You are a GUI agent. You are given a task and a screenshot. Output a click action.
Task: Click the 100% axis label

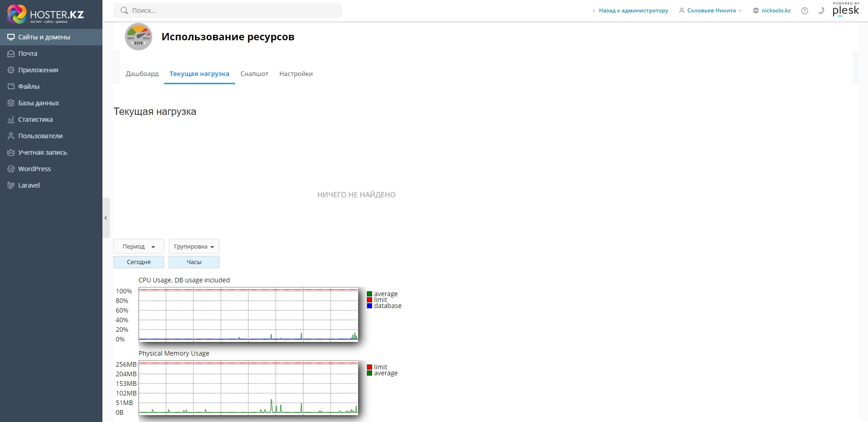(x=123, y=291)
